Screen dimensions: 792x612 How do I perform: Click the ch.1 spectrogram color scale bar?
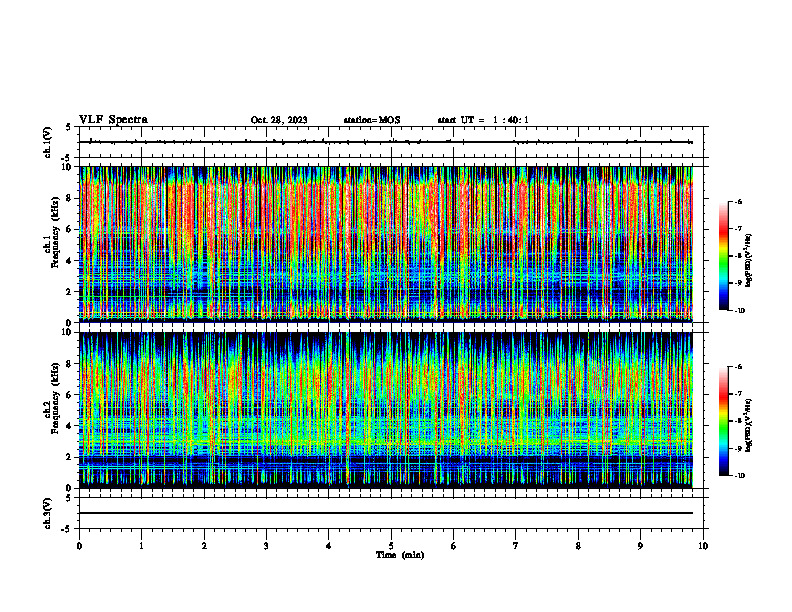(x=723, y=256)
